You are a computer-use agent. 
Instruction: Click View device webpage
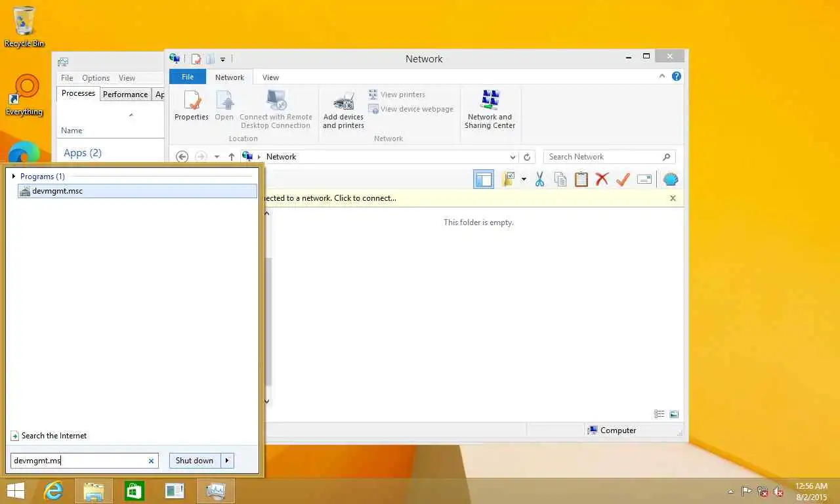pyautogui.click(x=411, y=109)
